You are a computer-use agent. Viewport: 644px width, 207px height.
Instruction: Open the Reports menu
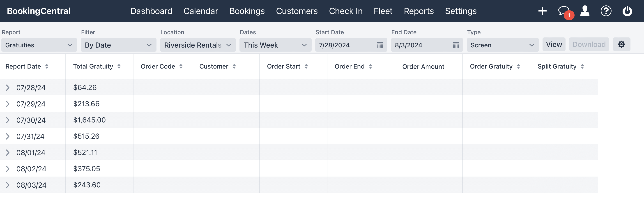419,11
